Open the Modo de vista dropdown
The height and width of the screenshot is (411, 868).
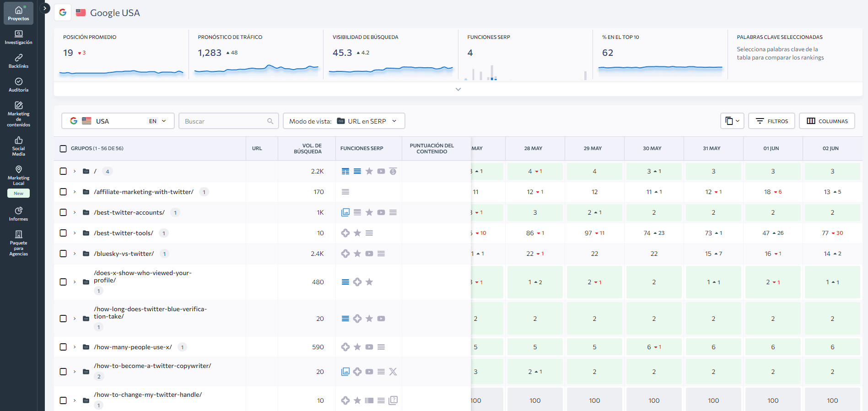344,121
